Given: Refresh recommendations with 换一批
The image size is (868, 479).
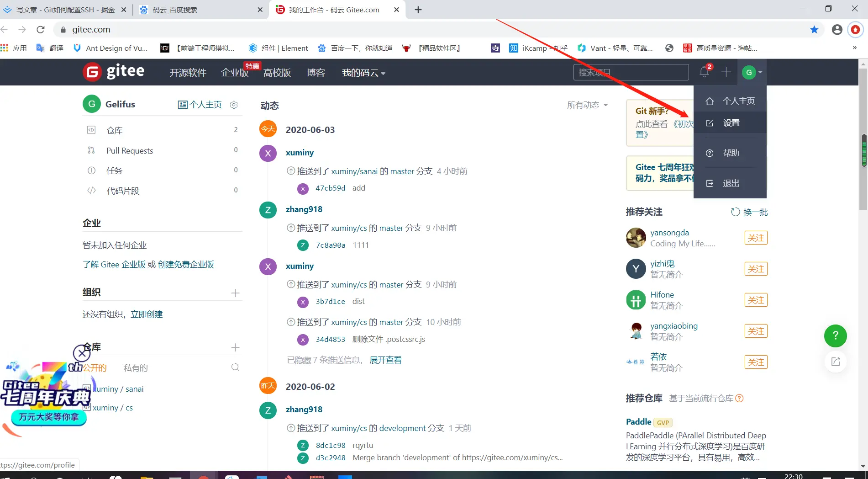Looking at the screenshot, I should tap(749, 212).
